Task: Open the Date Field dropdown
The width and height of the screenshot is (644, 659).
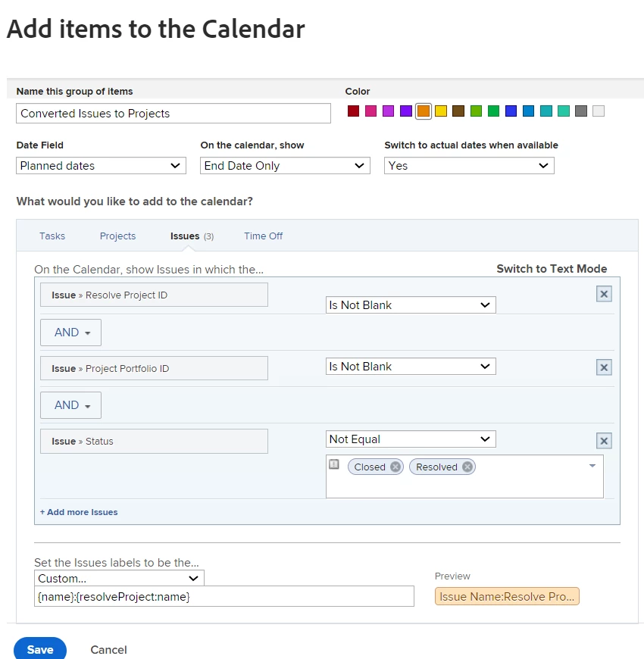Action: [x=101, y=166]
